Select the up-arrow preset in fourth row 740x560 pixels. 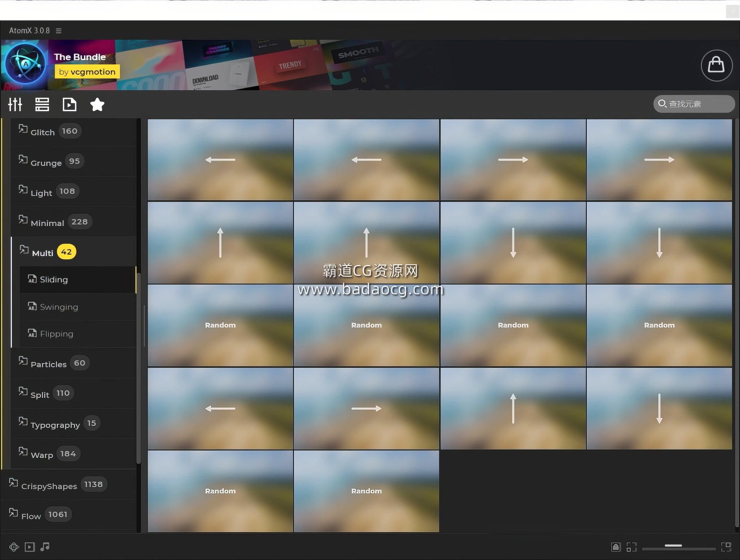pyautogui.click(x=513, y=409)
